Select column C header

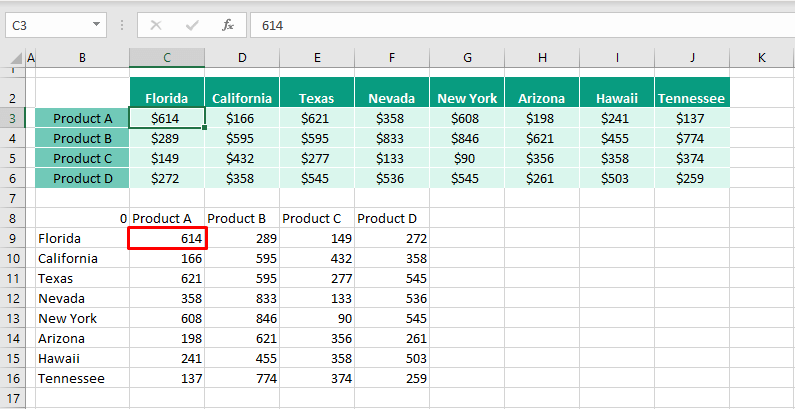167,58
